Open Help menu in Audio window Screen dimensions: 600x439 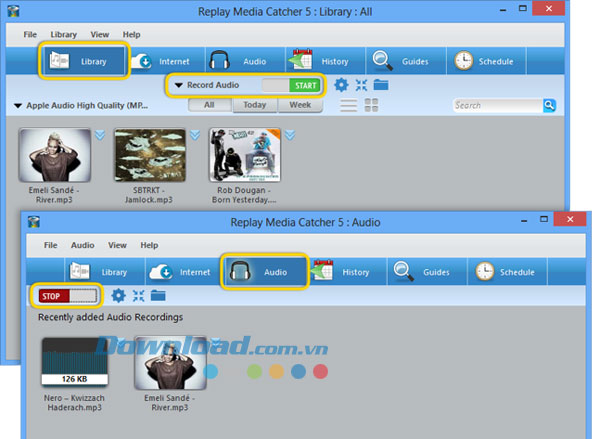(x=149, y=245)
